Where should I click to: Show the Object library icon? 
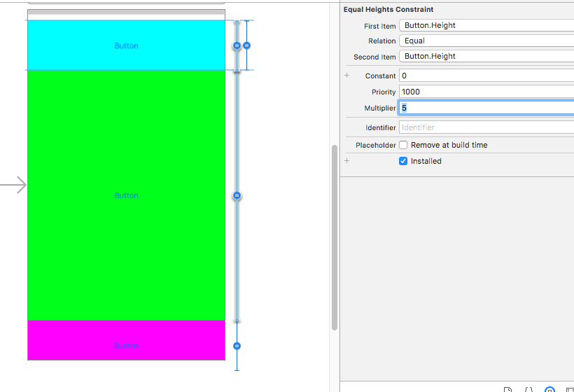(x=550, y=389)
